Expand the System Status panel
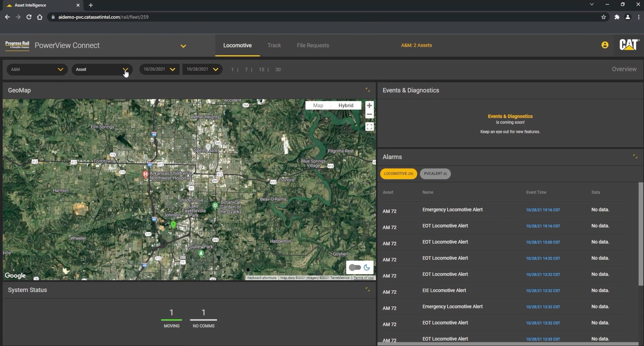Screen dimensions: 644x346 368,289
